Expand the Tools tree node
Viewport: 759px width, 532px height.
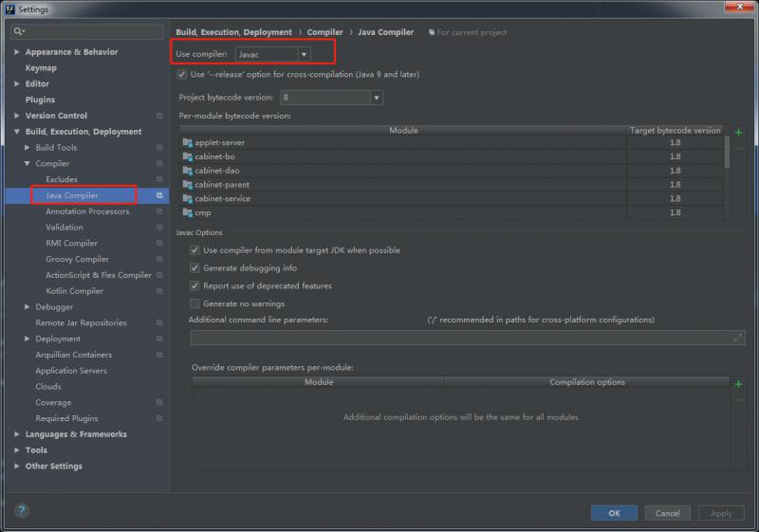click(17, 450)
